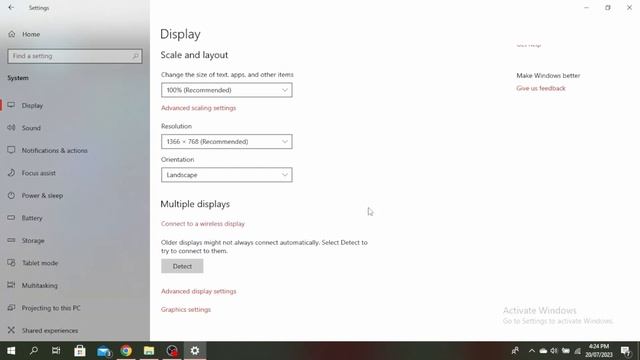This screenshot has width=640, height=360.
Task: Open Advanced display settings link
Action: (x=198, y=291)
